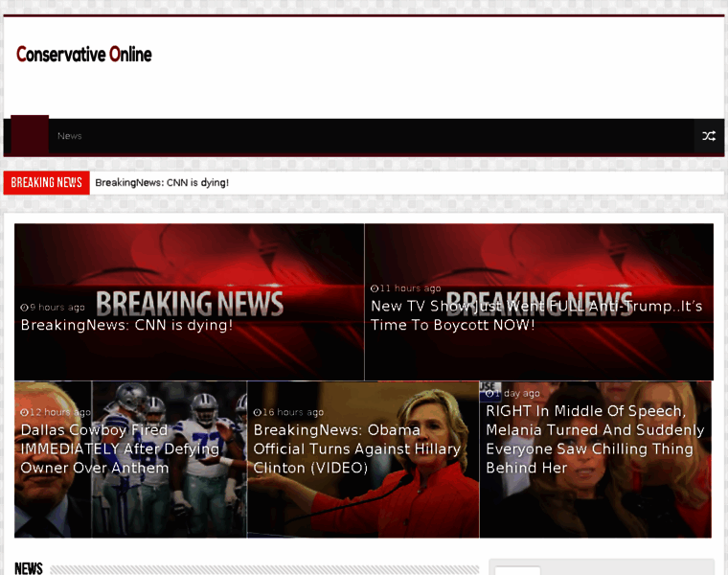Open the News menu item
Screen dimensions: 728x575
click(x=70, y=136)
